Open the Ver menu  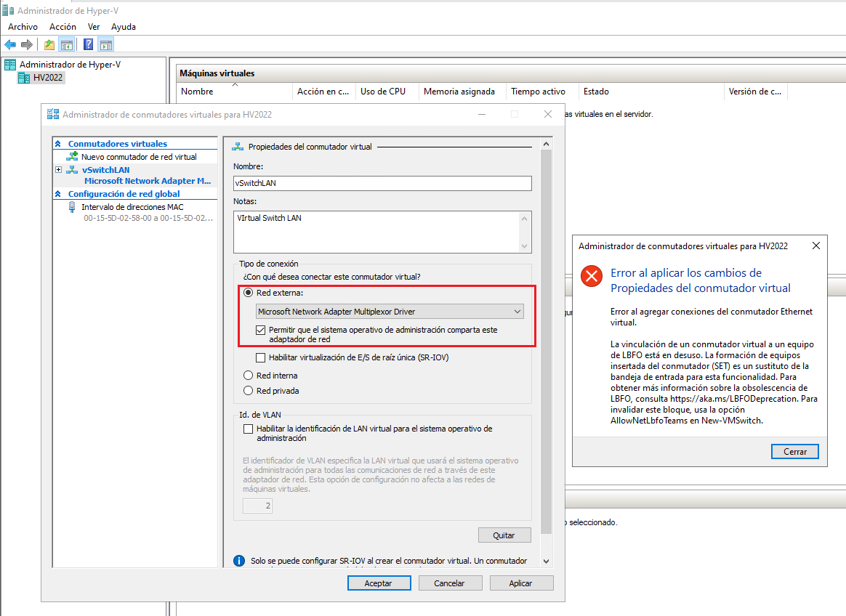93,26
